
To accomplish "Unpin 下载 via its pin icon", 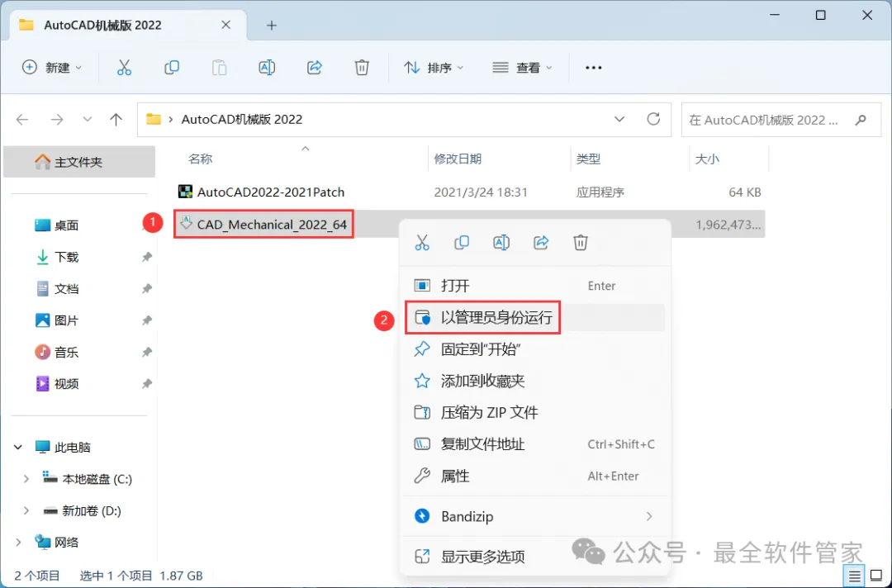I will [x=147, y=258].
